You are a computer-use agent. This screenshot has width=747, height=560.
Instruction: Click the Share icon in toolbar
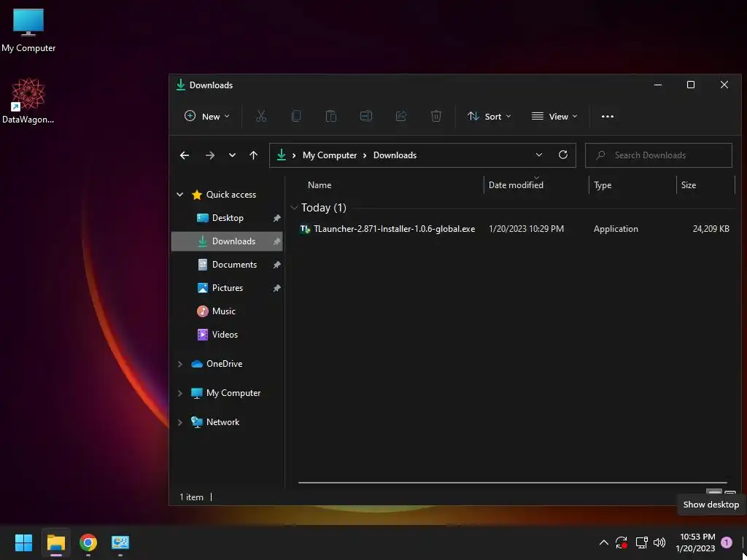pos(401,116)
